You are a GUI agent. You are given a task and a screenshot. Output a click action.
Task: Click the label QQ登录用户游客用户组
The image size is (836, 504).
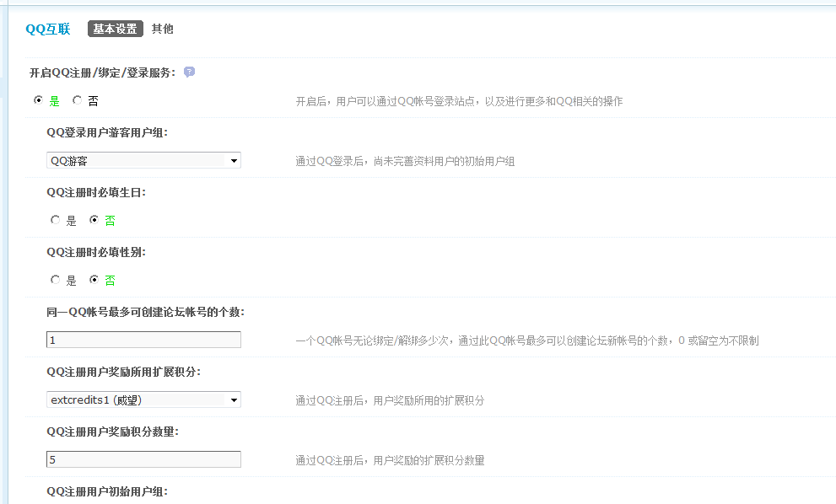[x=107, y=132]
